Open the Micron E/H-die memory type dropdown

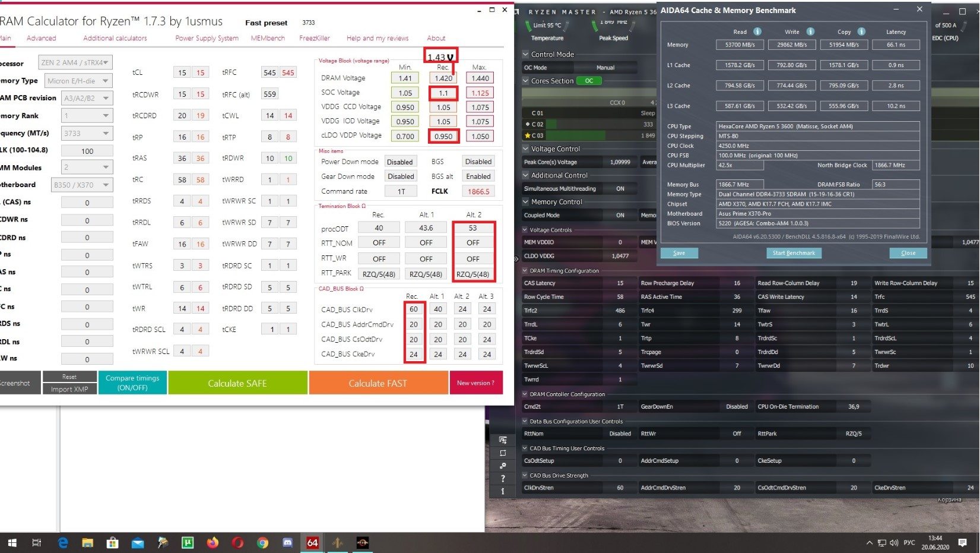78,81
